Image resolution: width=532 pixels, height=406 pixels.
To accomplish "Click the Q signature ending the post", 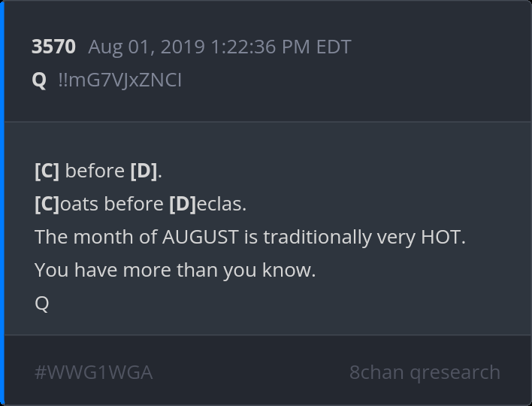I will (42, 303).
